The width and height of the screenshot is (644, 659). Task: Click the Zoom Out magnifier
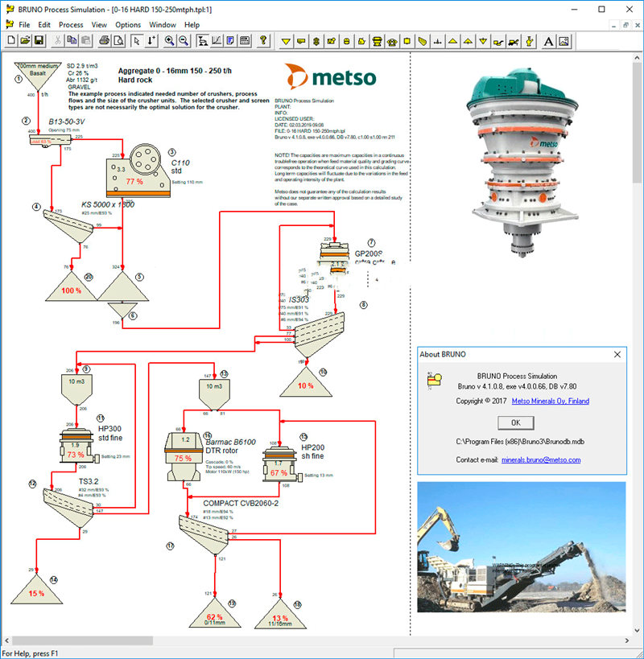pos(184,41)
